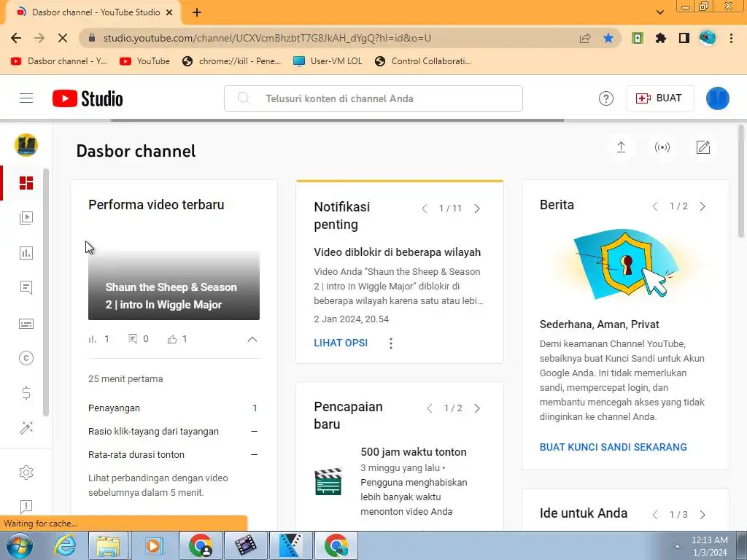747x560 pixels.
Task: Show hidden system tray icons
Action: (677, 546)
